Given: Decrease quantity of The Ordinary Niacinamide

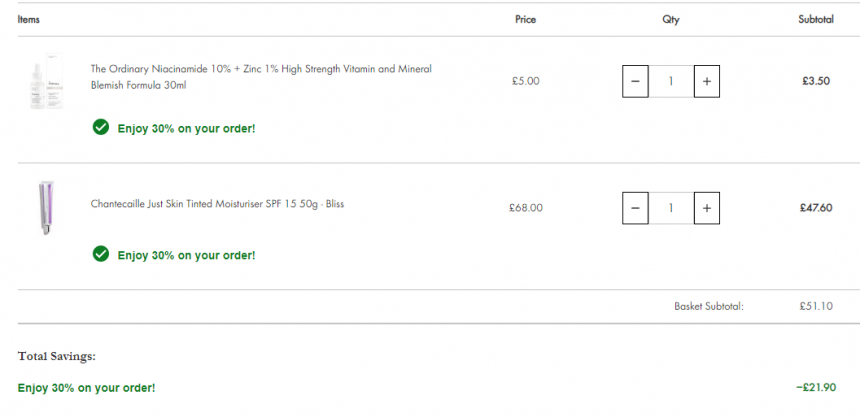Looking at the screenshot, I should [x=635, y=81].
